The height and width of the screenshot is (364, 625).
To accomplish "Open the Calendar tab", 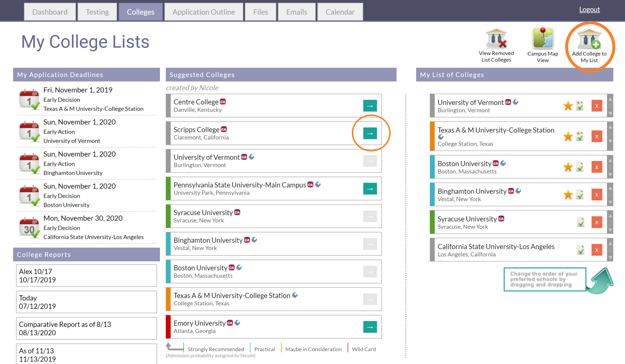I will coord(340,12).
